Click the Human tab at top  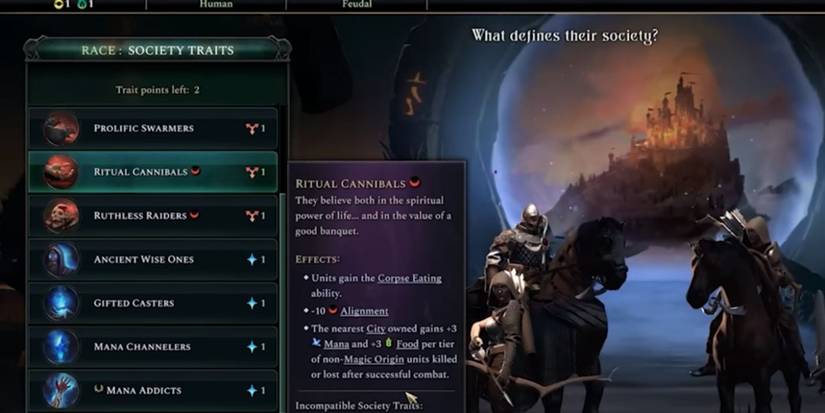coord(216,4)
